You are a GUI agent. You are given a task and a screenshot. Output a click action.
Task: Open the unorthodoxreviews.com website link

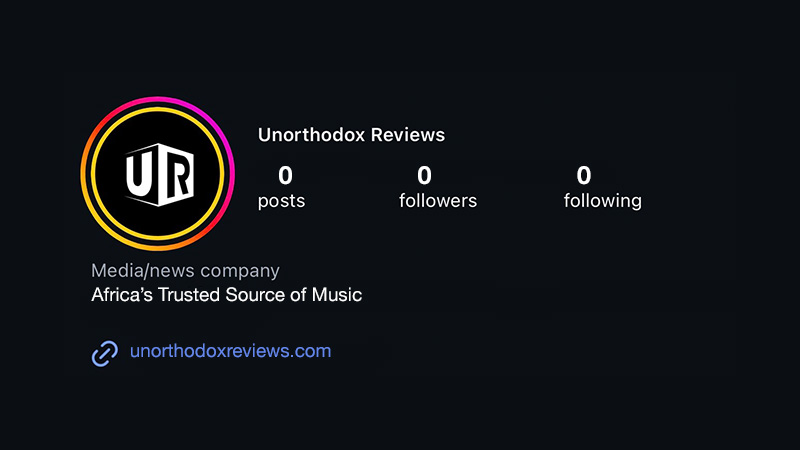tap(230, 351)
